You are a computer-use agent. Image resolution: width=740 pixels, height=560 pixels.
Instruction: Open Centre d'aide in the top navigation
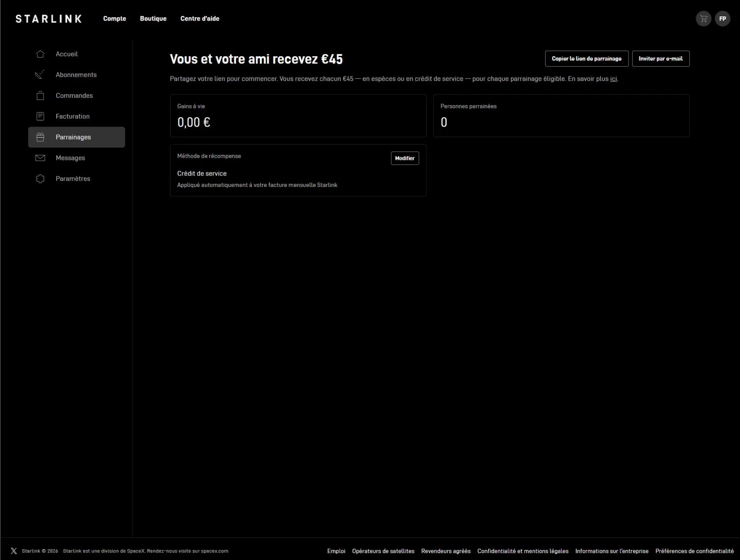click(x=200, y=18)
